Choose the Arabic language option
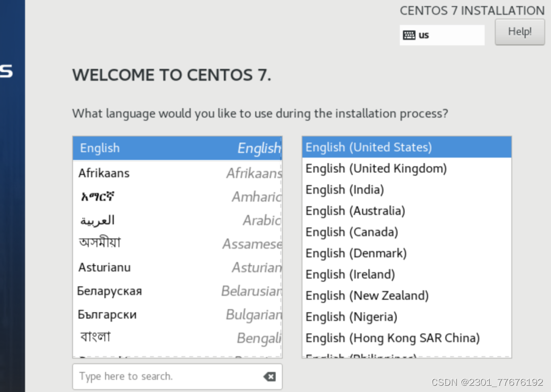 [x=97, y=220]
